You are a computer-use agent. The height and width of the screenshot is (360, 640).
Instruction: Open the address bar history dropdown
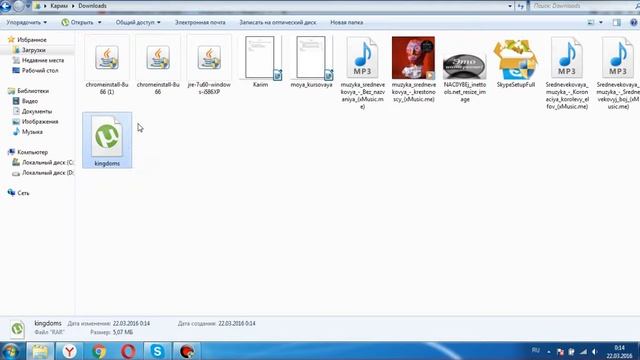click(x=510, y=6)
